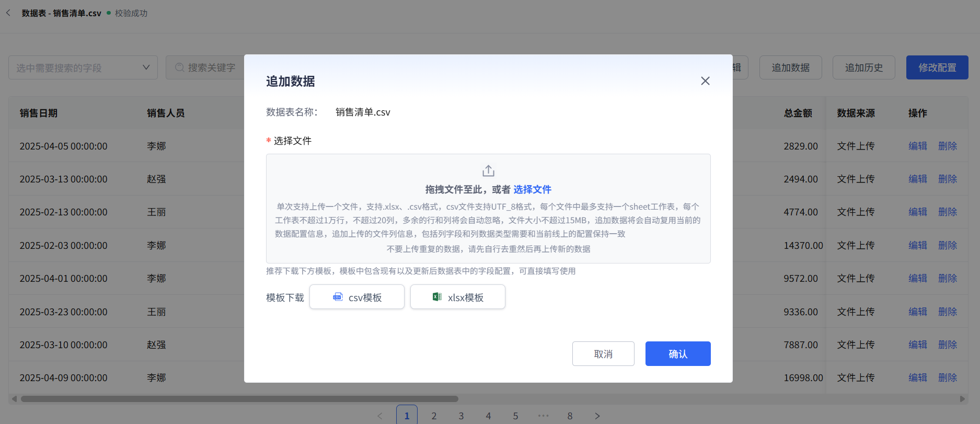The width and height of the screenshot is (980, 424).
Task: Delete the row with amount 9336.00
Action: 948,312
